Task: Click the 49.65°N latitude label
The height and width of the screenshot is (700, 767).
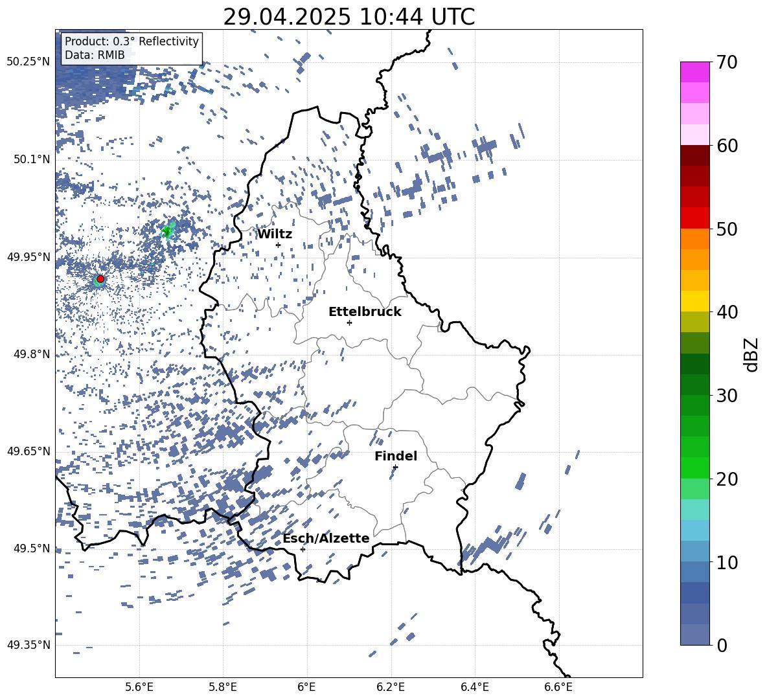Action: [x=29, y=451]
